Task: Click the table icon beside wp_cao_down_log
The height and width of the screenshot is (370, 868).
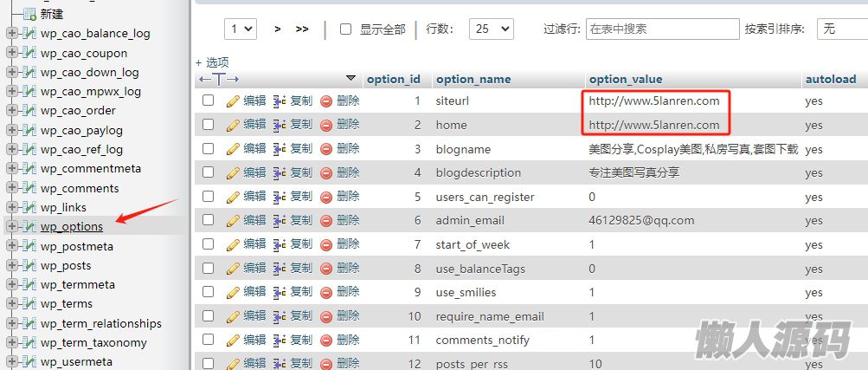Action: click(29, 72)
